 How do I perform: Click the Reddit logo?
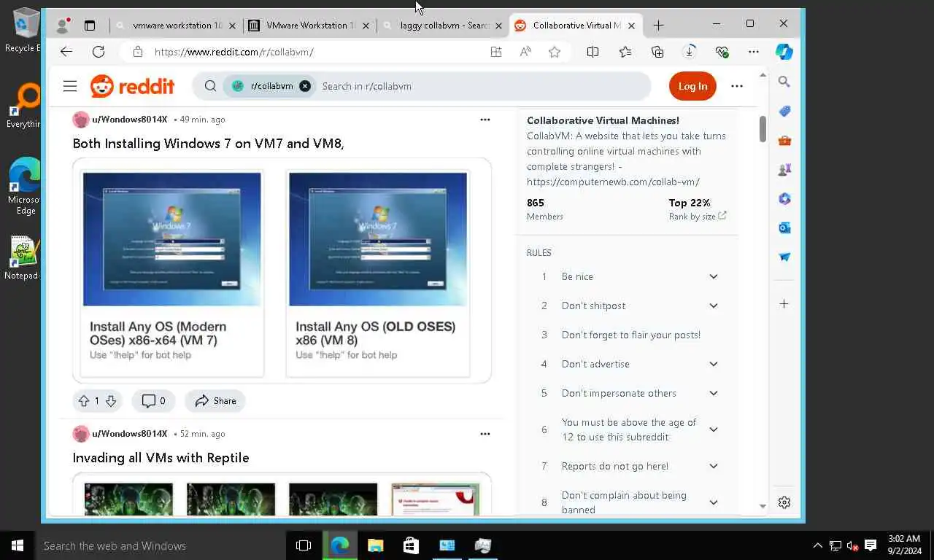tap(132, 86)
